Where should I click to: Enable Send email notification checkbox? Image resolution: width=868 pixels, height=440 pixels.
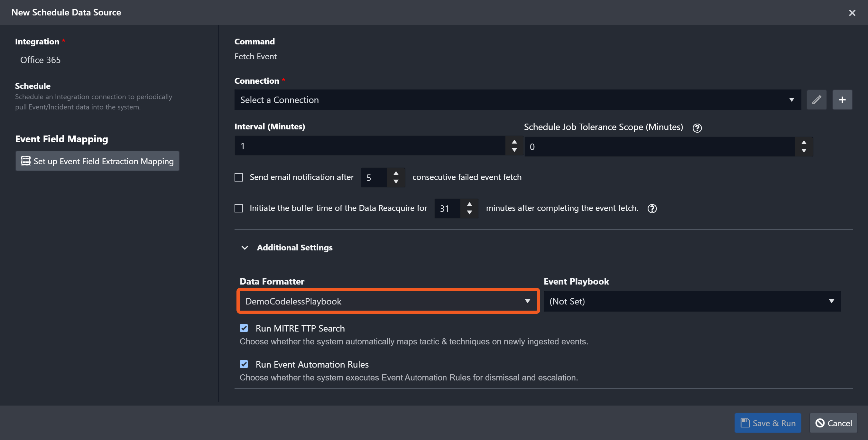239,177
